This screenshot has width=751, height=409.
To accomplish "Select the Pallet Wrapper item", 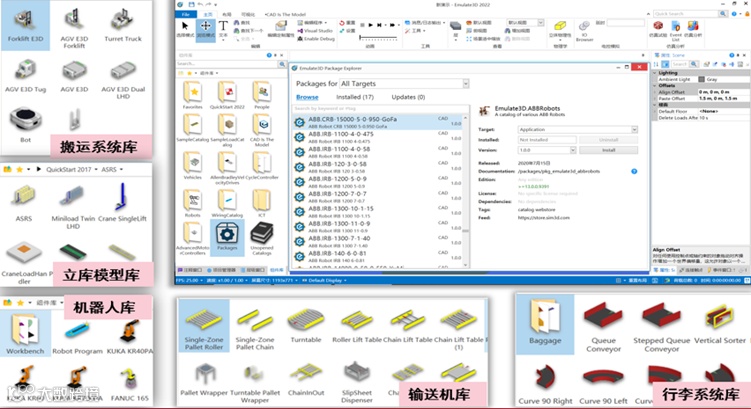I will [204, 379].
